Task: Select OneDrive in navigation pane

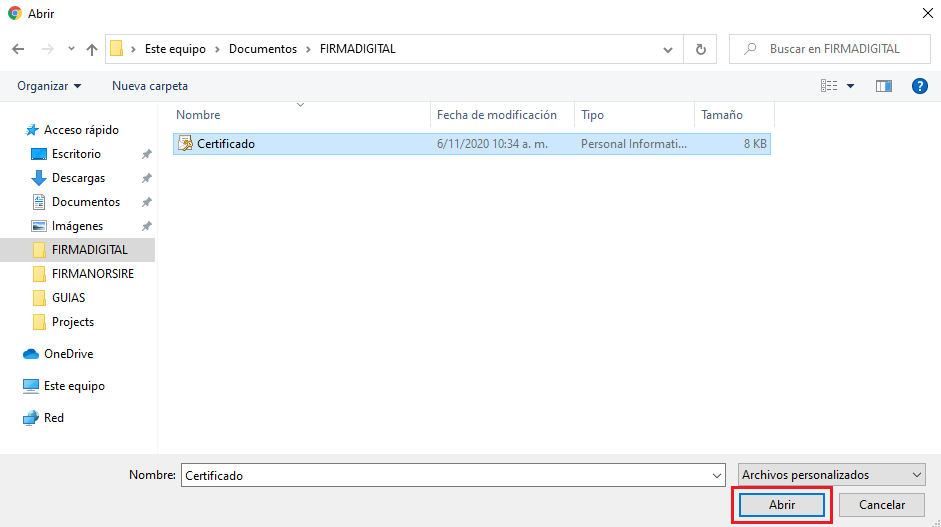Action: pyautogui.click(x=68, y=354)
